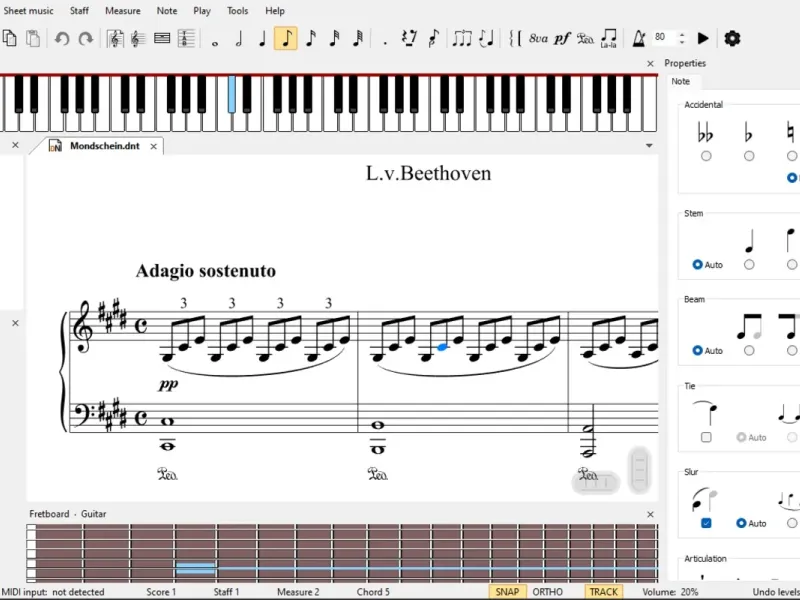The height and width of the screenshot is (600, 800).
Task: Undo the last action
Action: point(62,39)
